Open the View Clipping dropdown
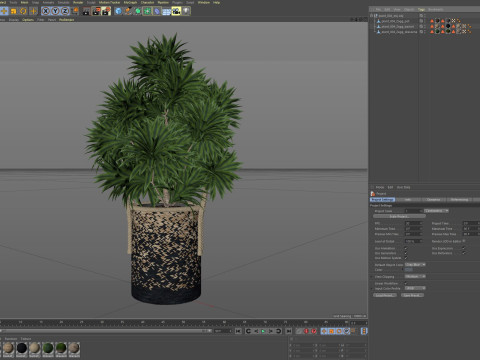480x360 pixels. click(x=415, y=276)
